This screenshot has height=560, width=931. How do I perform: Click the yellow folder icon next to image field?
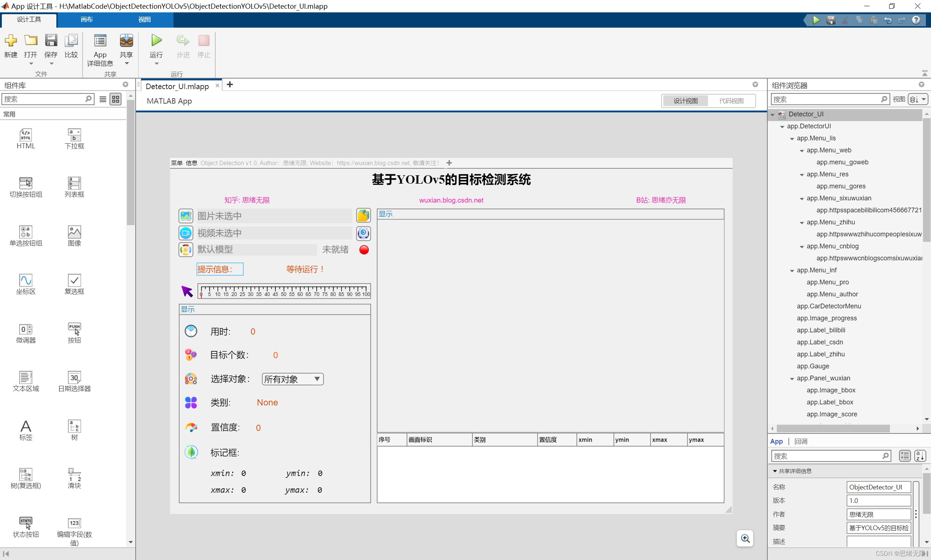point(363,216)
